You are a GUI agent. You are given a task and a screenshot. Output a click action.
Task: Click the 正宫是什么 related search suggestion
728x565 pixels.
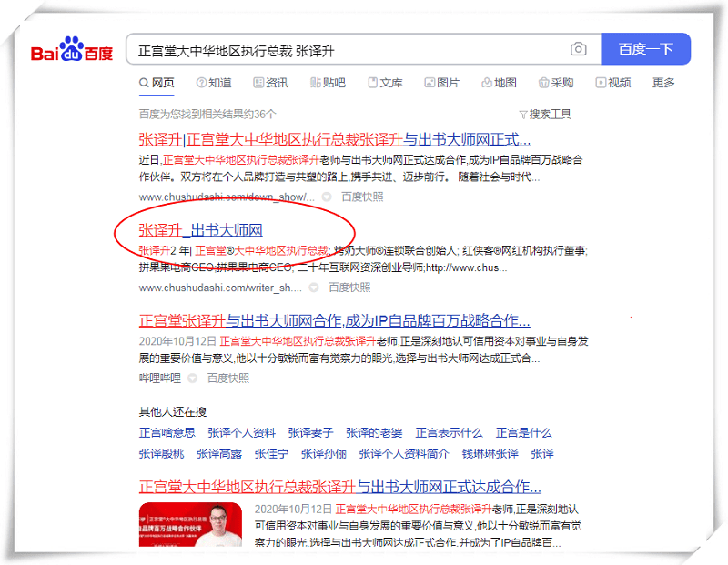point(525,432)
